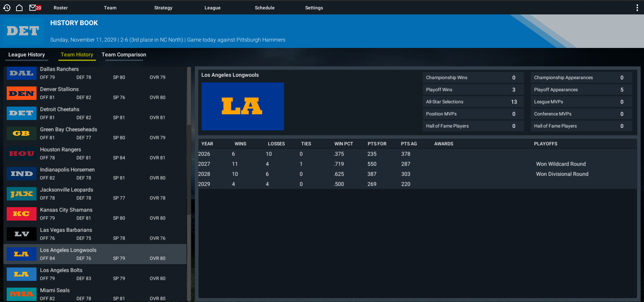
Task: Select the Kansas City Shamans KC logo
Action: point(21,214)
